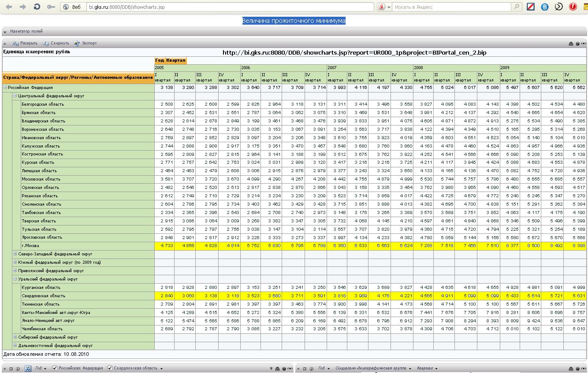Click the browser back arrow
Image resolution: width=588 pixels, height=373 pixels.
8,7
